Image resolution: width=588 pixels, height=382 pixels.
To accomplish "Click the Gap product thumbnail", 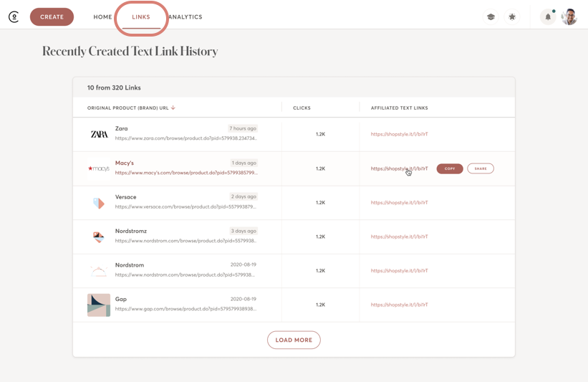I will (x=99, y=305).
